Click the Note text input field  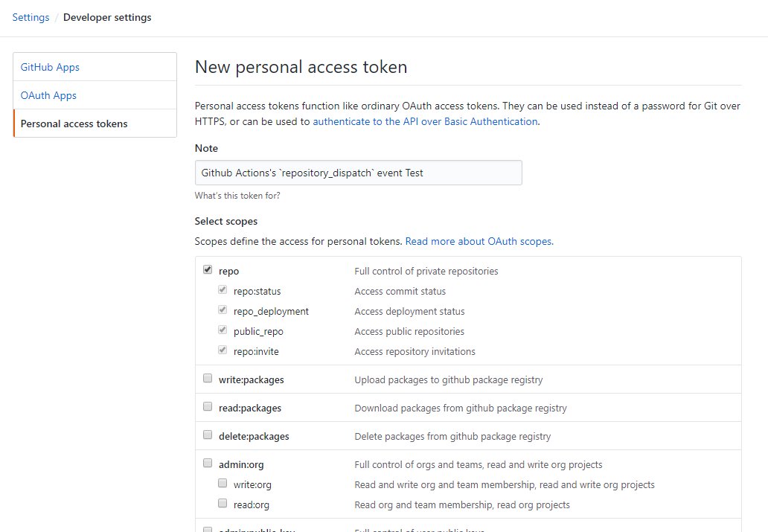[x=358, y=172]
